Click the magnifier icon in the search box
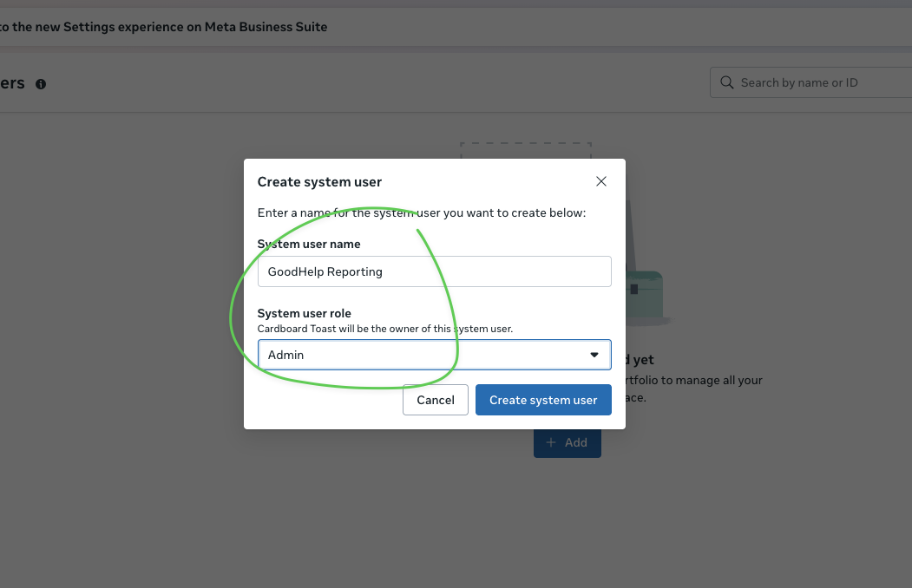912x588 pixels. tap(726, 83)
